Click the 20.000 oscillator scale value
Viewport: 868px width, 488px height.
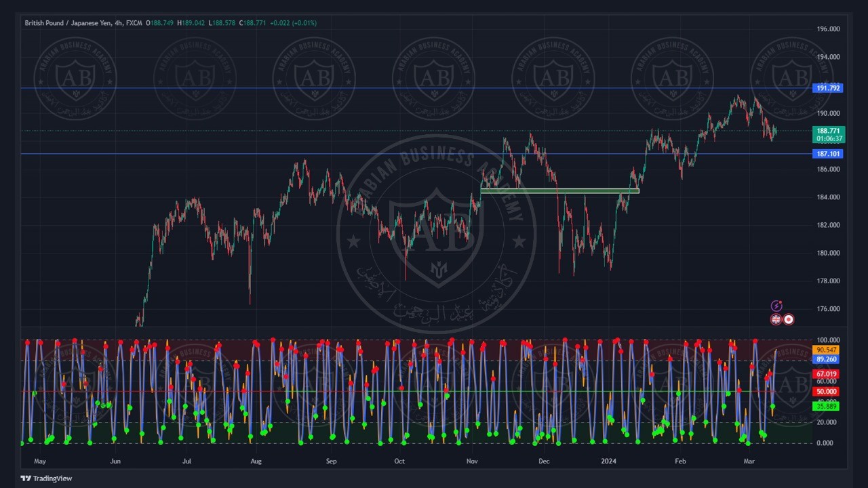[828, 422]
